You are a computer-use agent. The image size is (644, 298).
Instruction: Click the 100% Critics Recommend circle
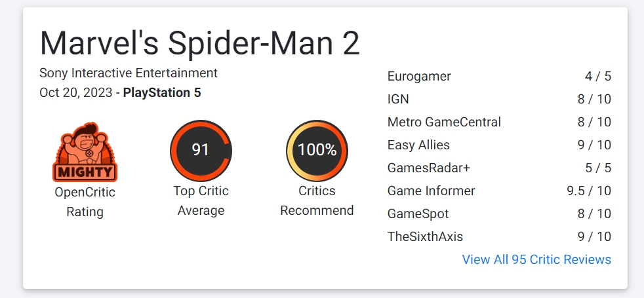click(x=317, y=150)
